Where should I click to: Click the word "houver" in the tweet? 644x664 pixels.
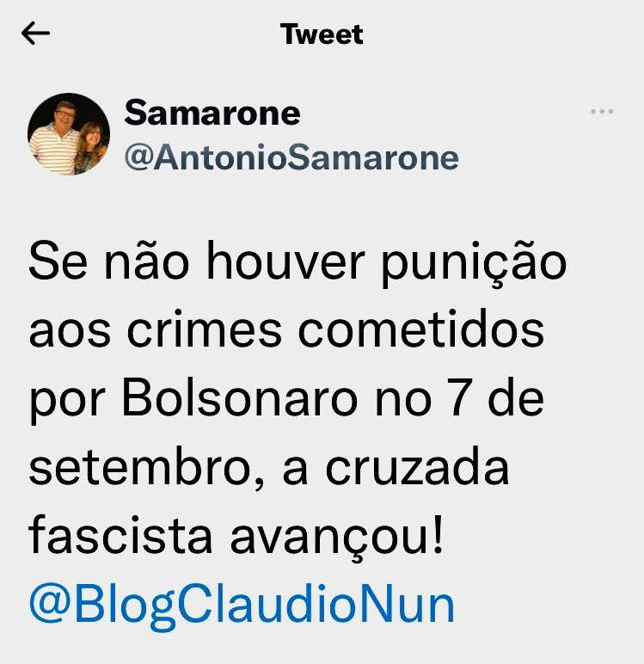[x=285, y=260]
